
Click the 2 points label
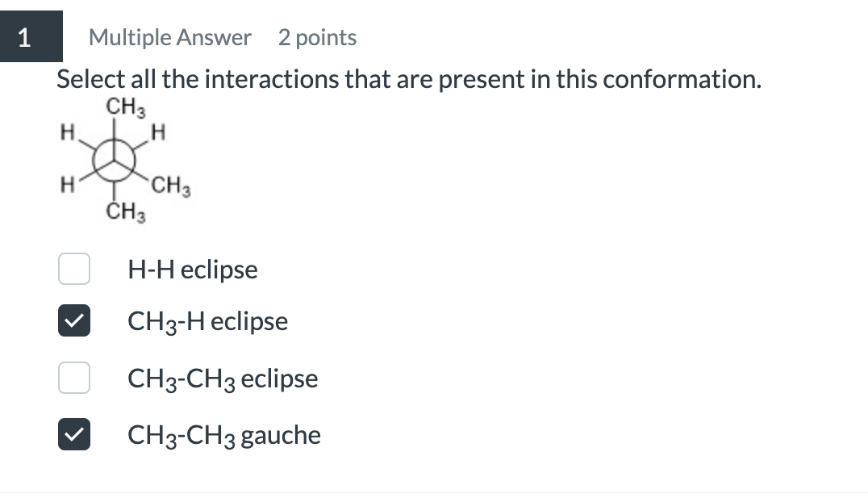(317, 37)
